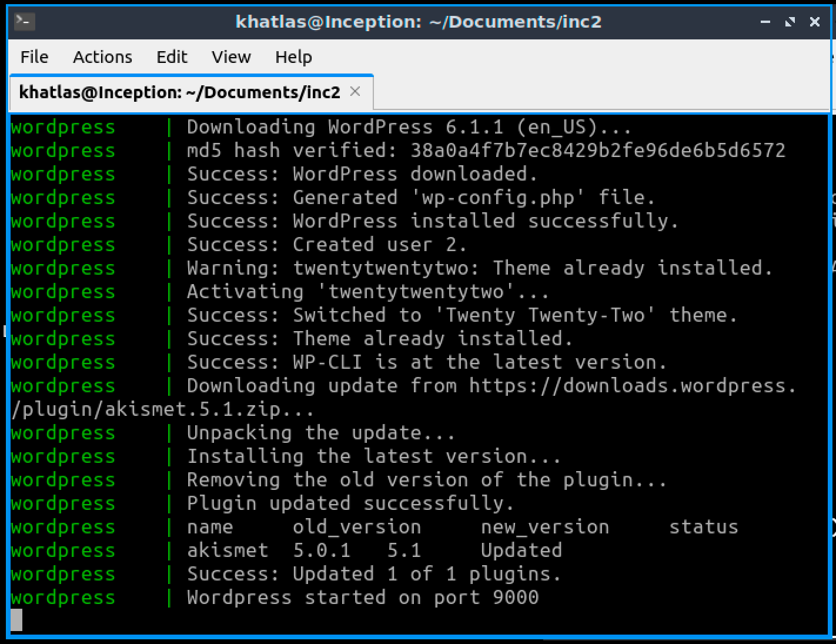This screenshot has height=644, width=836.
Task: Click 'Success: Theme already installed.' line
Action: pyautogui.click(x=380, y=339)
